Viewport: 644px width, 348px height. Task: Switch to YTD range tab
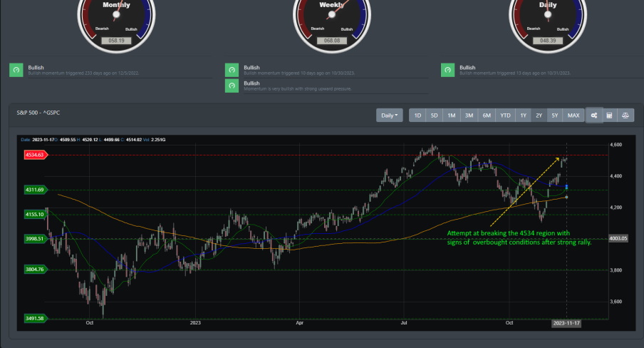pos(505,115)
